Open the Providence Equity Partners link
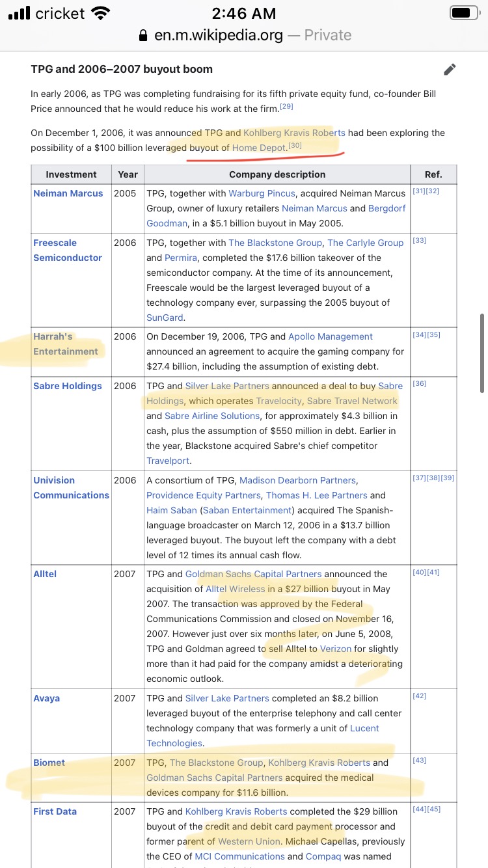This screenshot has width=488, height=868. point(204,495)
